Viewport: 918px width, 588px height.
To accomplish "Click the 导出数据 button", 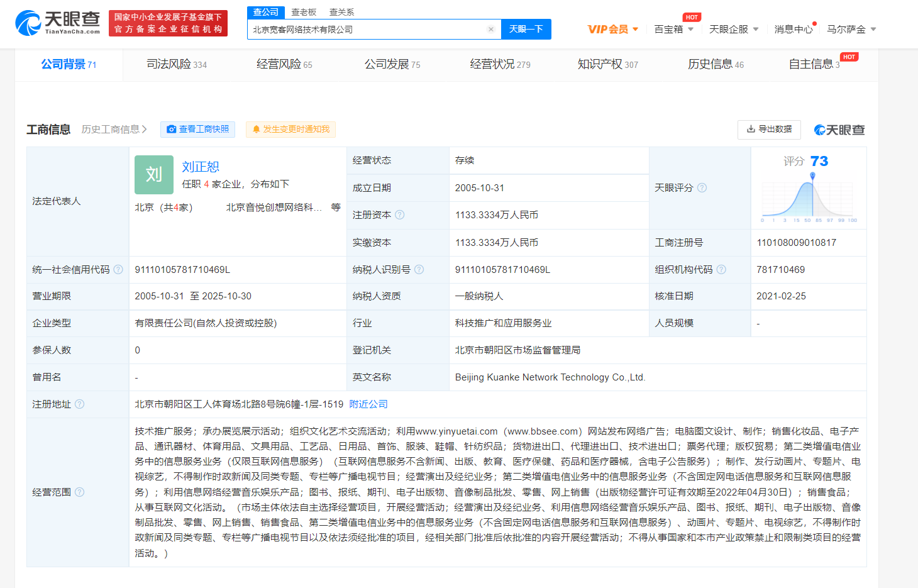I will [769, 130].
